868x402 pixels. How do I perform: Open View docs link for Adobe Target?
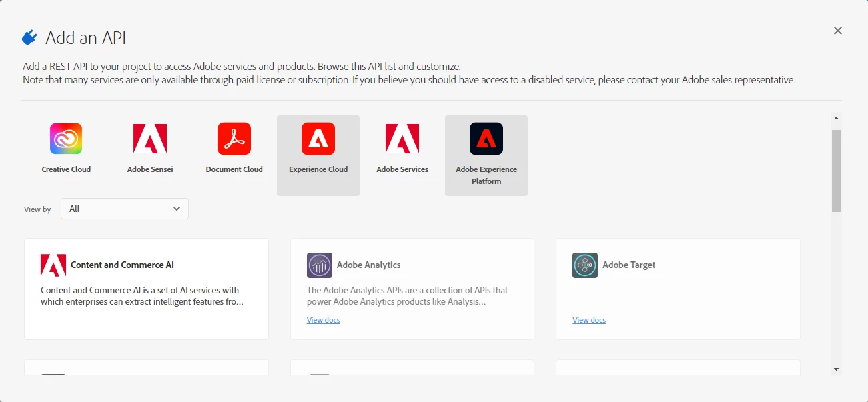point(589,320)
